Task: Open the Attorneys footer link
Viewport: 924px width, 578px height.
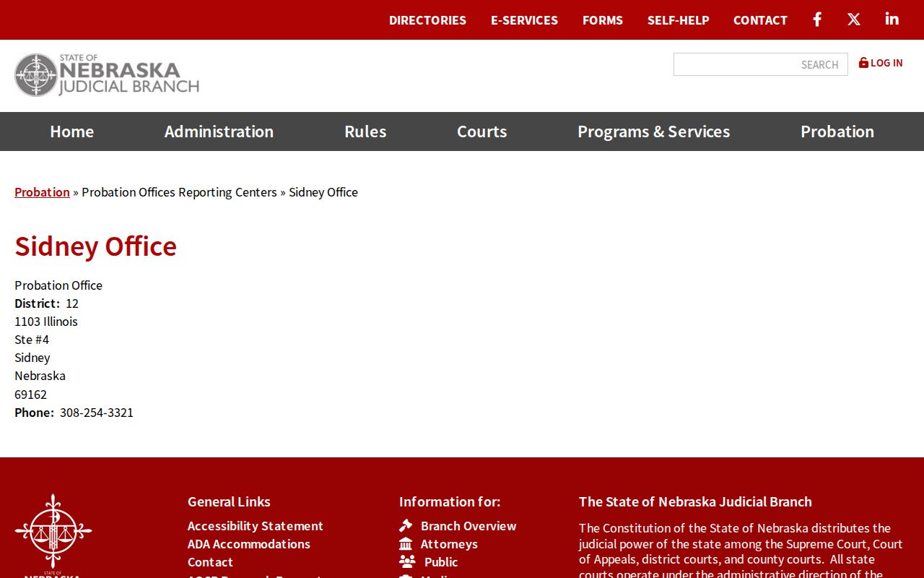Action: (449, 544)
